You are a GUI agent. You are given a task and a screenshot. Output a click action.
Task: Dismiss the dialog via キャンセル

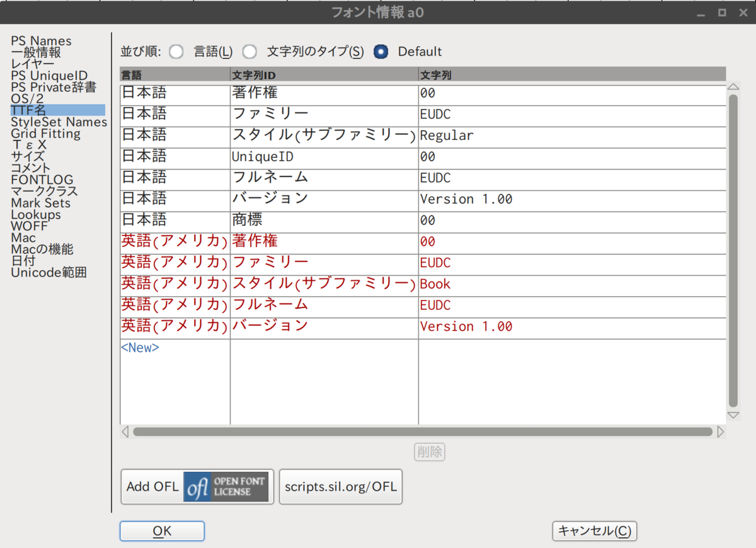click(594, 531)
